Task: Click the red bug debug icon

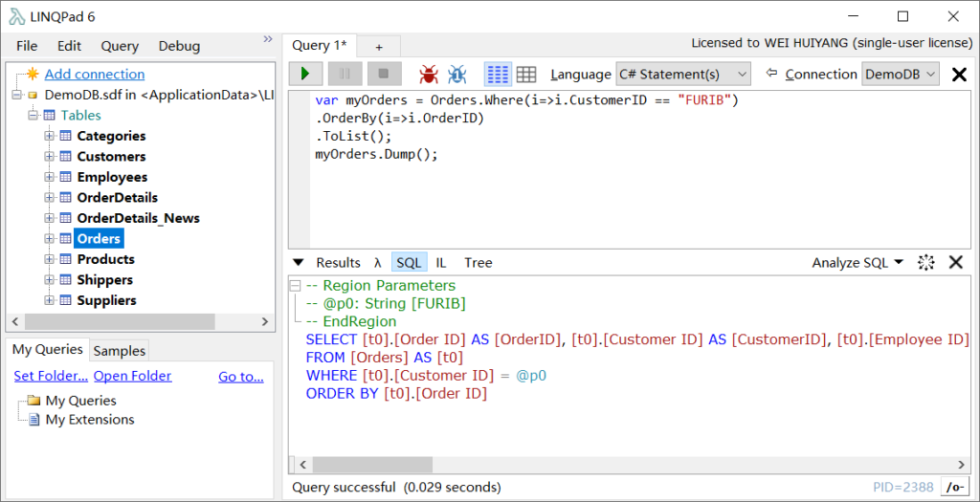Action: (429, 75)
